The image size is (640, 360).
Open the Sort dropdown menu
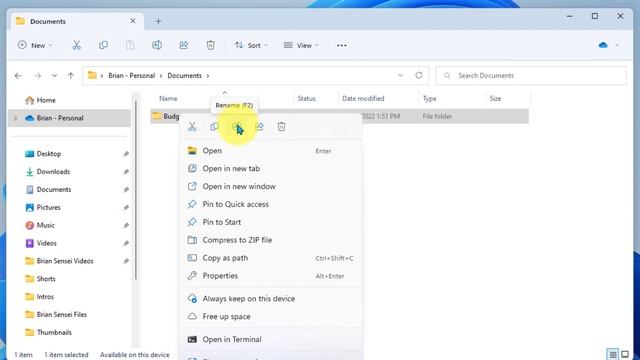click(x=251, y=45)
